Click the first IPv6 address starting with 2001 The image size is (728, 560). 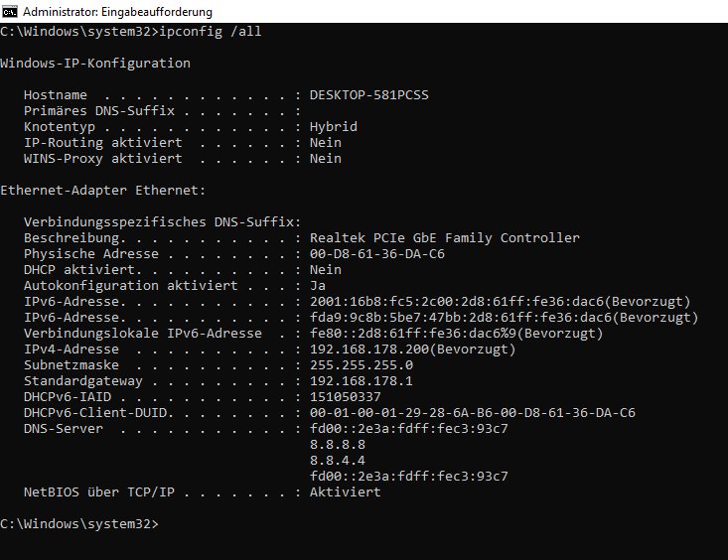pyautogui.click(x=500, y=302)
